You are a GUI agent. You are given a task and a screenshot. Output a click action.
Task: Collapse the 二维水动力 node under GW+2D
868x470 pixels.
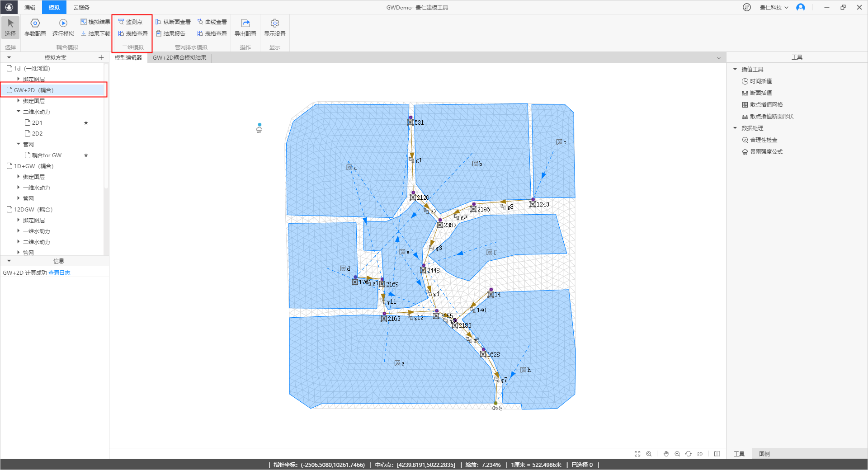pos(19,112)
